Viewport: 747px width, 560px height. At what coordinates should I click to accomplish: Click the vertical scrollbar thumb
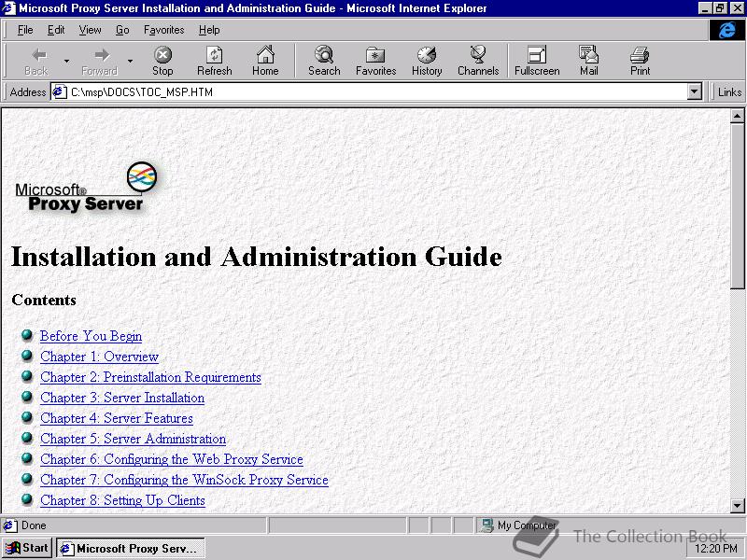737,205
